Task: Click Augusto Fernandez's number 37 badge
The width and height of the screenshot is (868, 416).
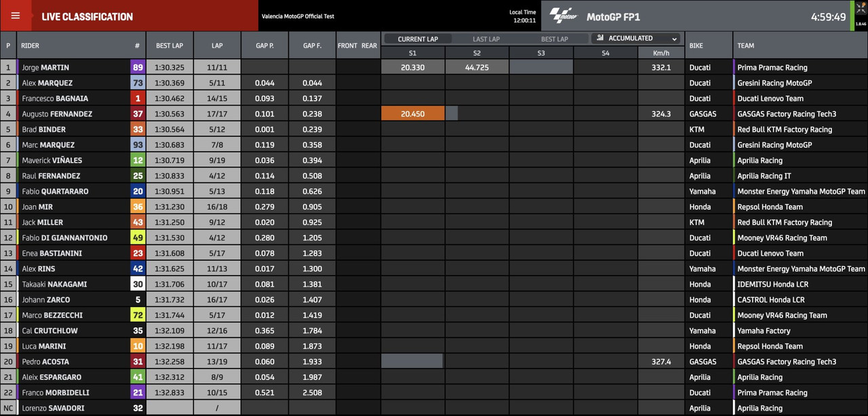Action: (138, 114)
